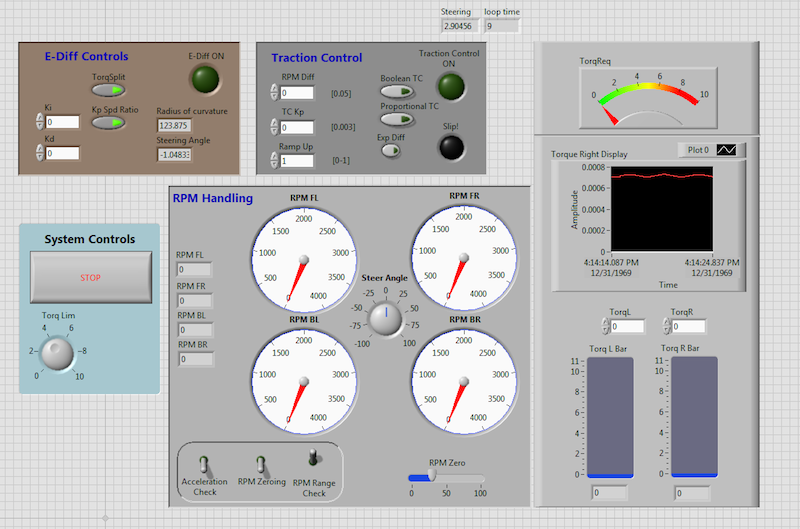
Task: Toggle the Kp Spd Ratio switch
Action: 108,122
